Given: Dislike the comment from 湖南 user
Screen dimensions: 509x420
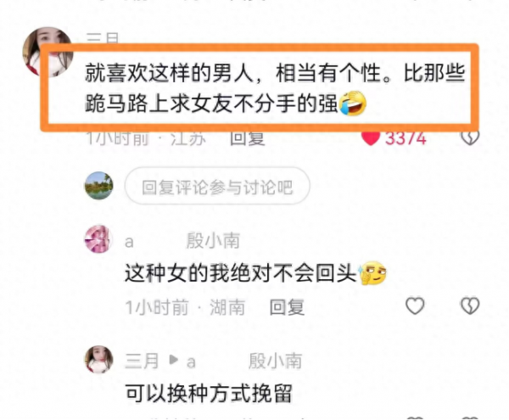Looking at the screenshot, I should tap(470, 305).
